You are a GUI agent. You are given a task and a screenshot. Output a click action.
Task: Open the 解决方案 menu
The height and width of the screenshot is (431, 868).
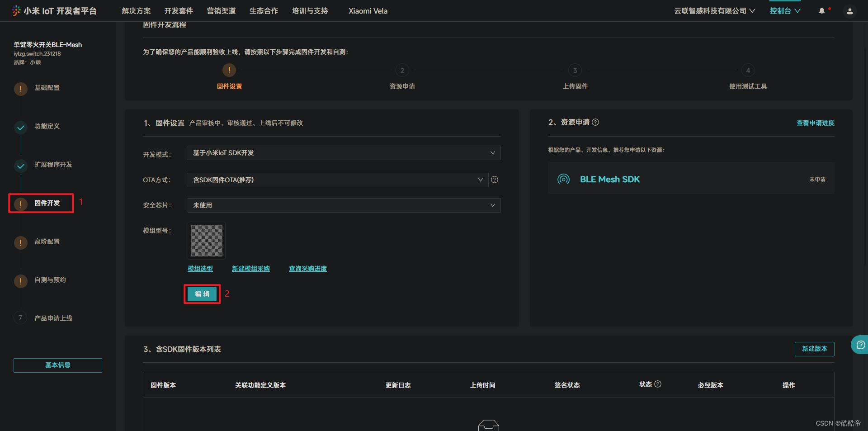[136, 11]
